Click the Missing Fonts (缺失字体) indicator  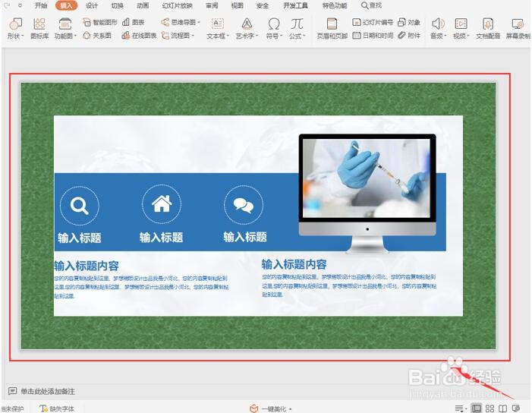coord(57,408)
